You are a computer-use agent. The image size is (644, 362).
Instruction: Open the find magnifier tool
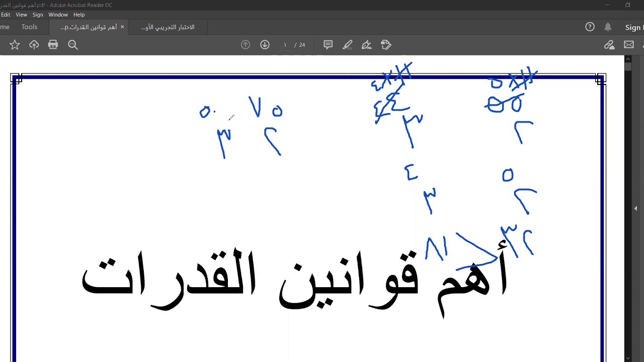(x=72, y=45)
